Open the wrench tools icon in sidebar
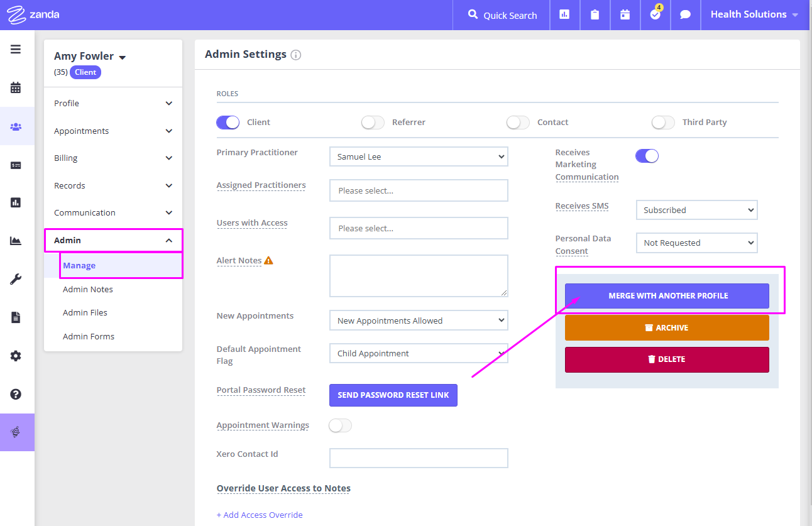The width and height of the screenshot is (812, 526). click(x=17, y=278)
